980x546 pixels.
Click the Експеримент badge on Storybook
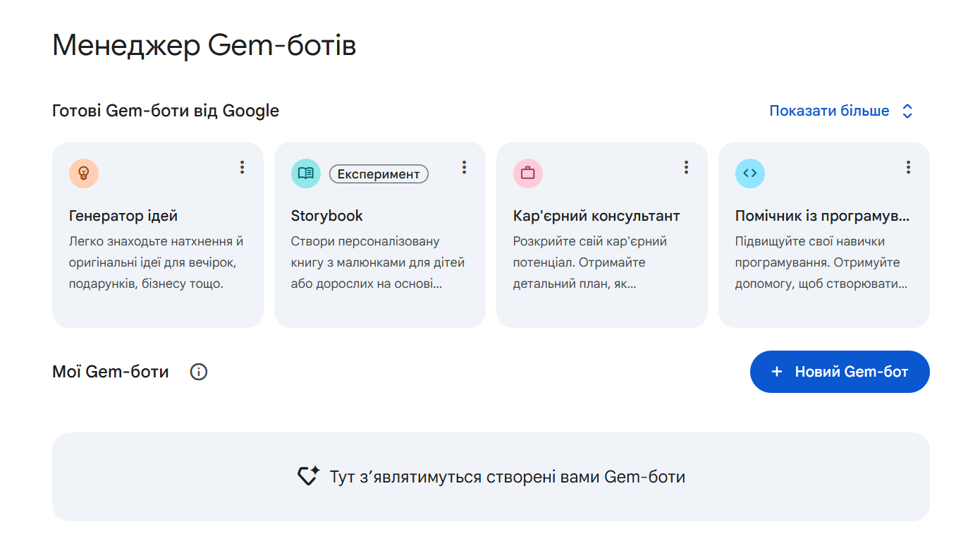(379, 174)
